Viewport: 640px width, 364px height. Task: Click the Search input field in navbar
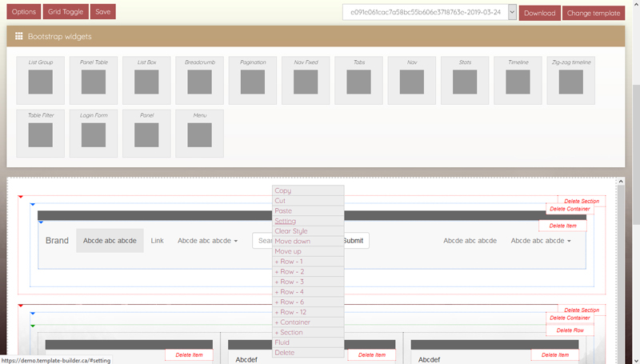(262, 241)
